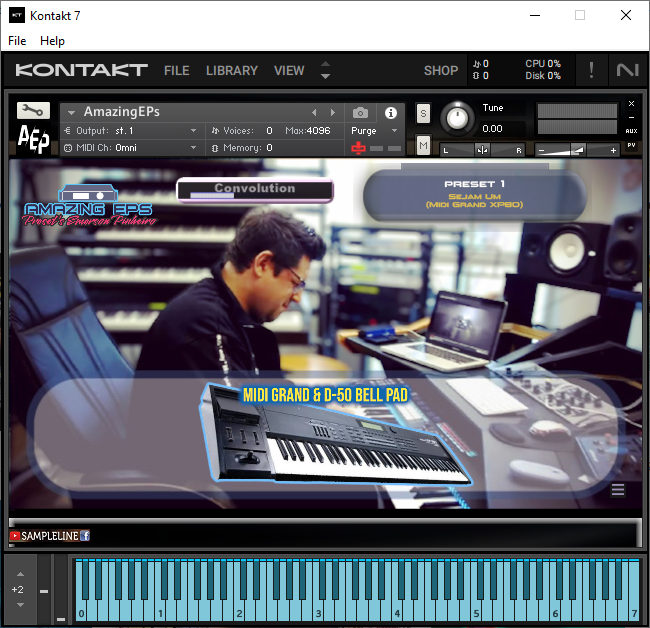Click the Kontakt 7 title bar icon

(x=17, y=15)
